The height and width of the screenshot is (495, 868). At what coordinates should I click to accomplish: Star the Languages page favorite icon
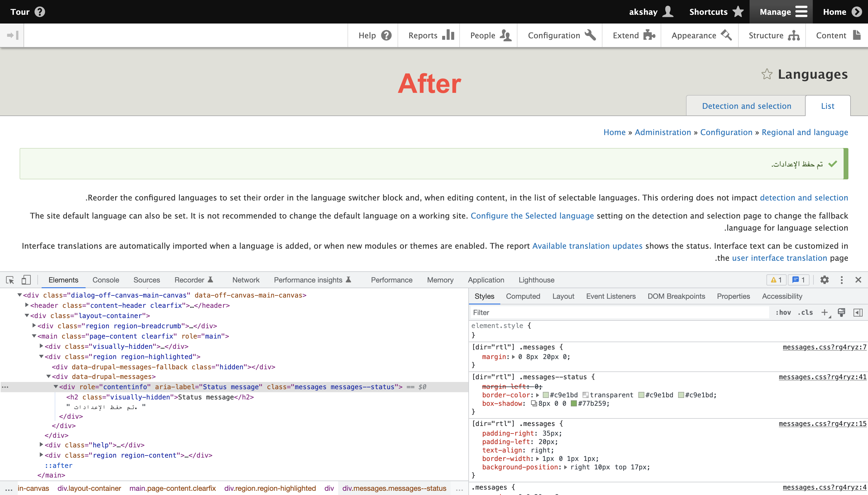(x=767, y=74)
